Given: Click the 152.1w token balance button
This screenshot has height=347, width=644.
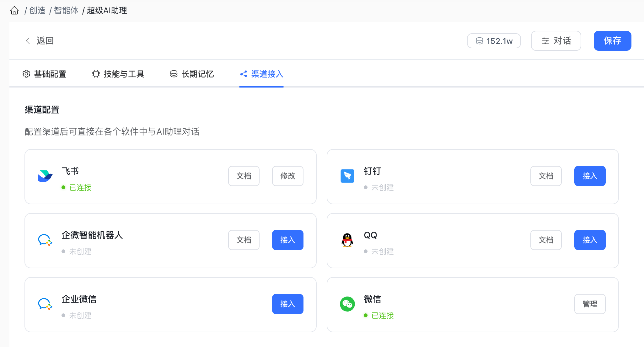Looking at the screenshot, I should [x=494, y=41].
